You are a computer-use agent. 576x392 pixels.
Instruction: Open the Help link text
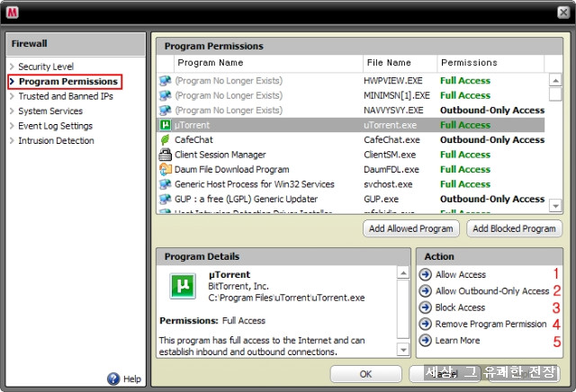tap(132, 379)
